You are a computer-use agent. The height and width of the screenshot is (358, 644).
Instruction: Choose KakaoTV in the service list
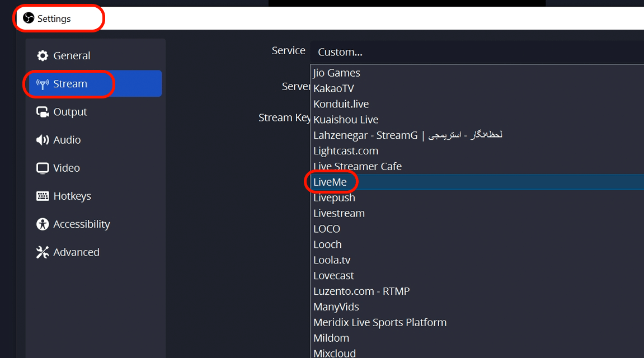[333, 88]
